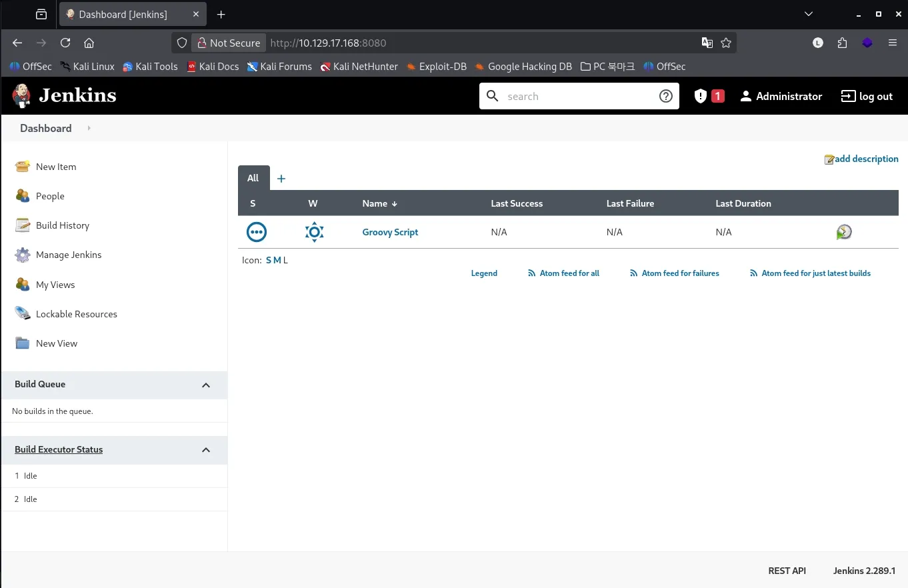
Task: Open the Exploit-DB bookmark
Action: pyautogui.click(x=436, y=67)
